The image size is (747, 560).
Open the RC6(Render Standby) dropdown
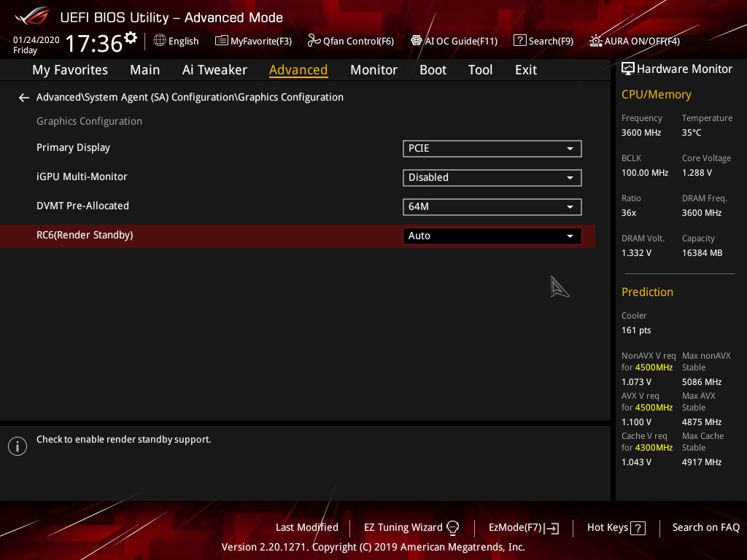click(x=492, y=236)
